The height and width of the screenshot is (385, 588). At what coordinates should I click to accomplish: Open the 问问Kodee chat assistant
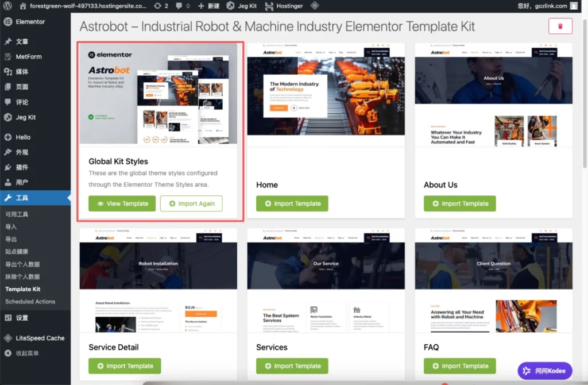545,371
